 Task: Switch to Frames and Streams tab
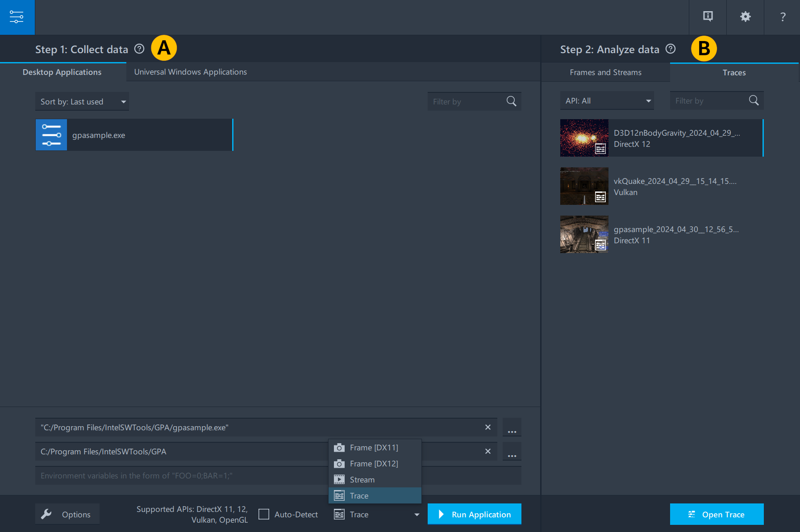click(x=605, y=72)
